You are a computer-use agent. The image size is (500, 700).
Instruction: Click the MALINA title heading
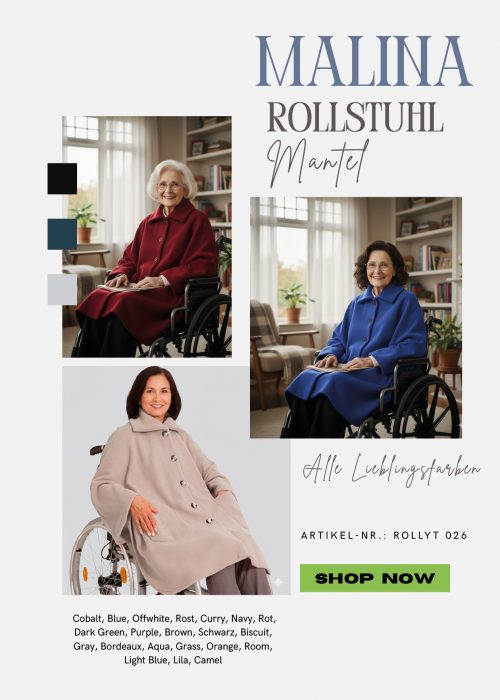364,62
